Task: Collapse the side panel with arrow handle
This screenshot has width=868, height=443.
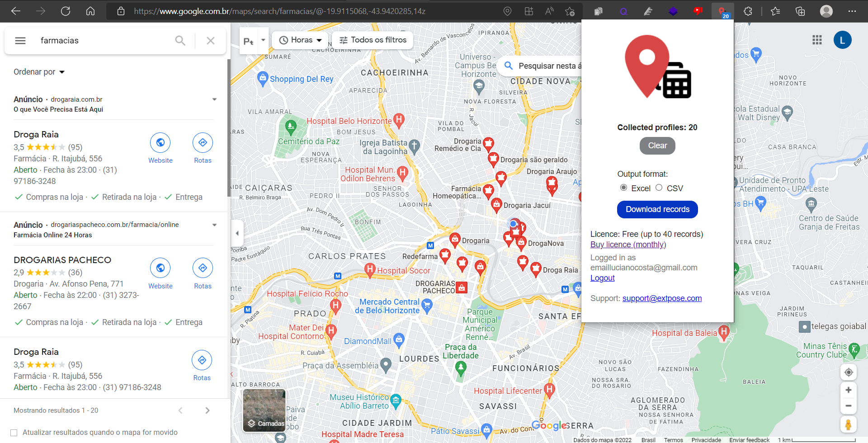Action: (237, 233)
